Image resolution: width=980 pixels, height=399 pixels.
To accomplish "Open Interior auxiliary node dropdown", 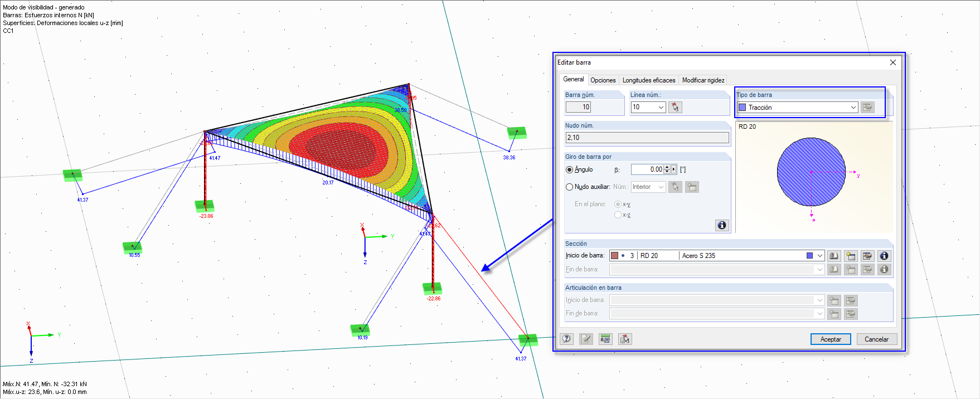I will (x=661, y=187).
